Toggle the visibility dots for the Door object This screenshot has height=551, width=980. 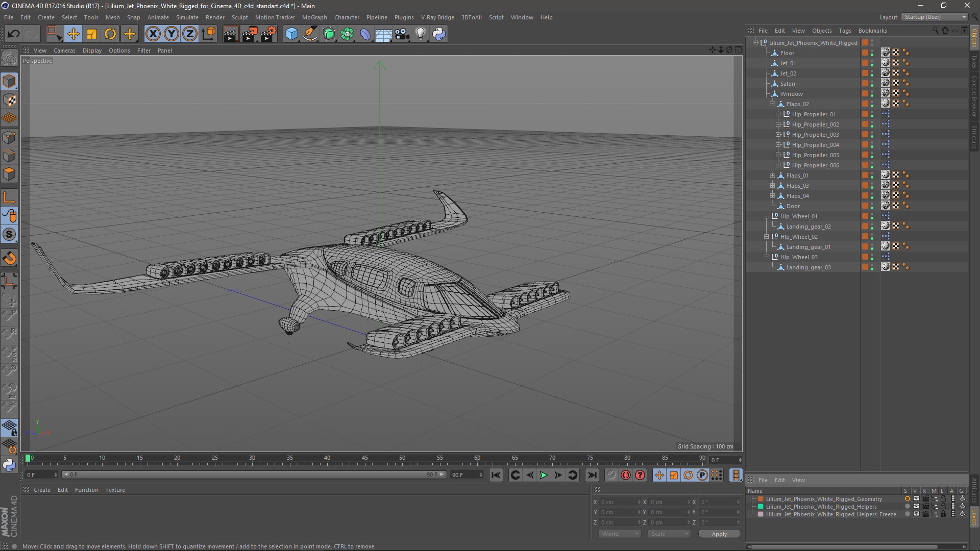(x=872, y=206)
